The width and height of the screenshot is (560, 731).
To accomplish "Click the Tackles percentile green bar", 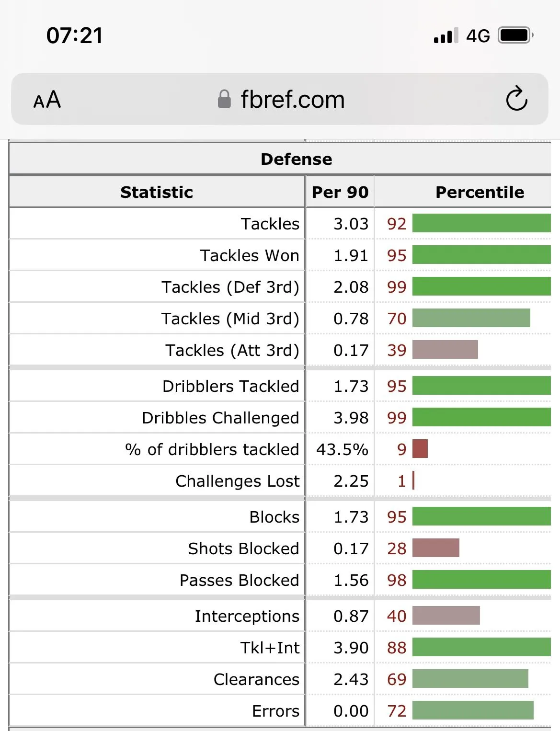I will [481, 223].
